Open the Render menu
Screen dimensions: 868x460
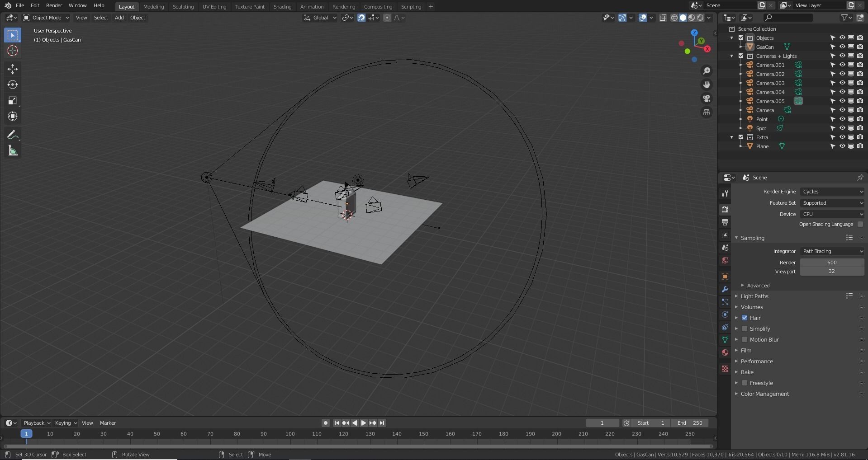click(x=54, y=5)
